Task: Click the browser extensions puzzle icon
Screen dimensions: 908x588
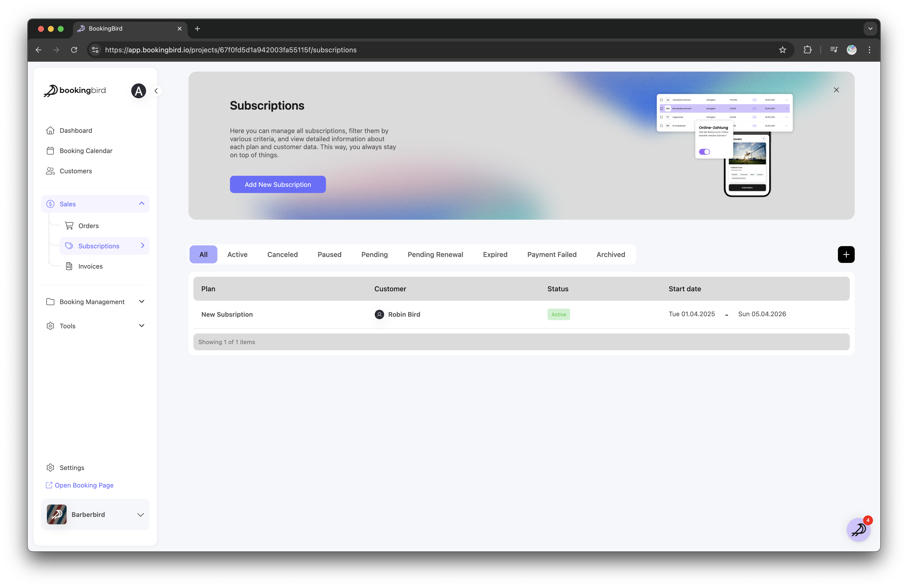Action: click(x=807, y=50)
